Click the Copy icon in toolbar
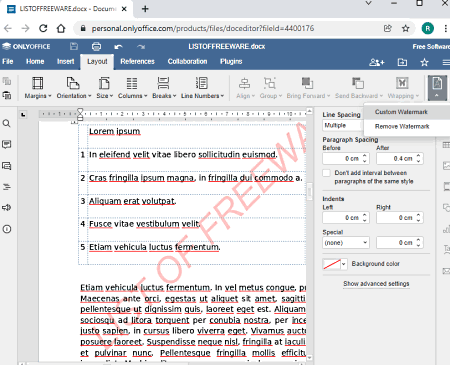The width and height of the screenshot is (450, 365). tap(7, 81)
